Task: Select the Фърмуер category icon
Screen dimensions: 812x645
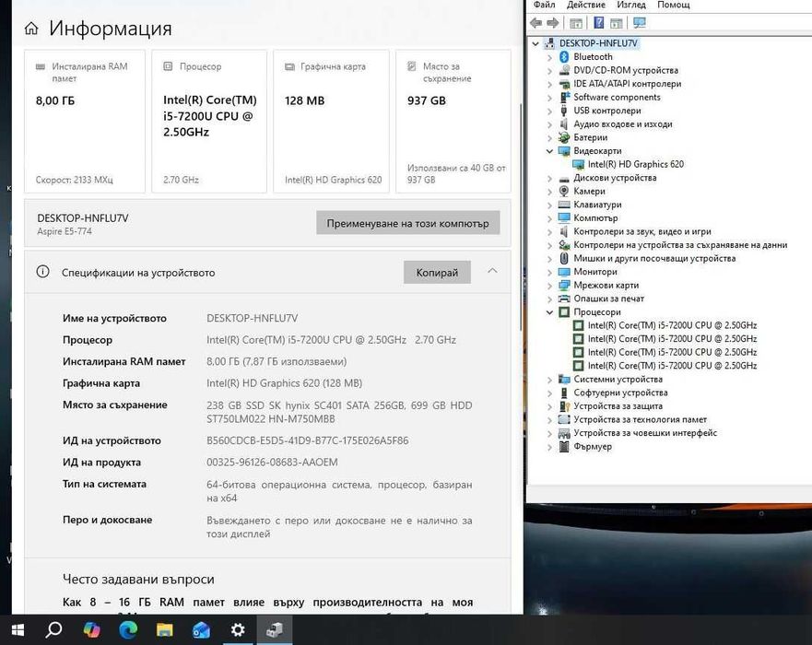Action: pyautogui.click(x=564, y=446)
